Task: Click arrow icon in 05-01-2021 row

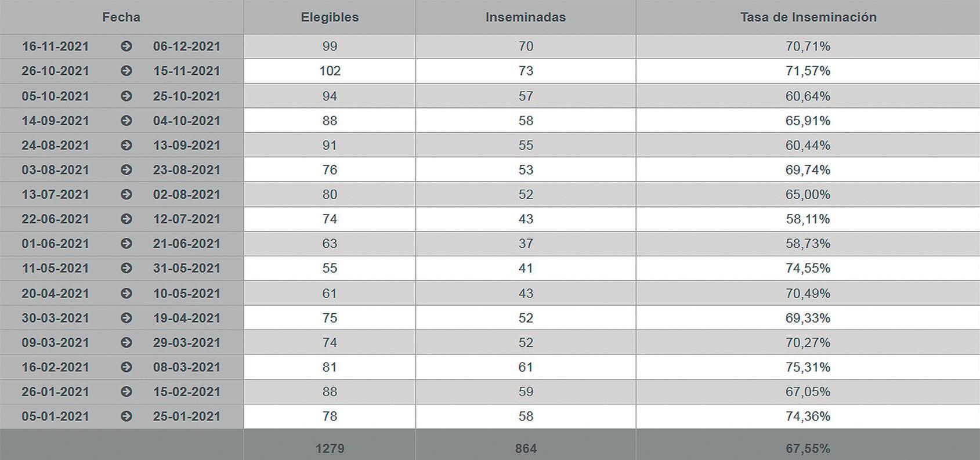Action: [x=126, y=416]
